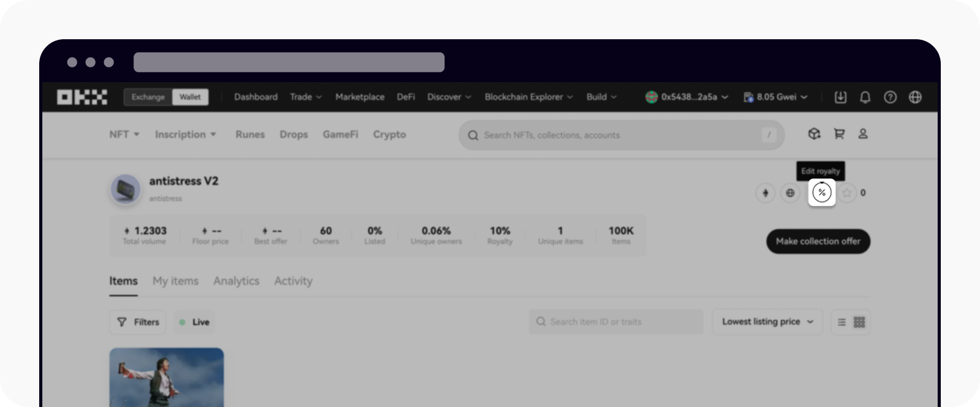Focus the Search item ID or traits field
980x407 pixels.
click(x=616, y=322)
